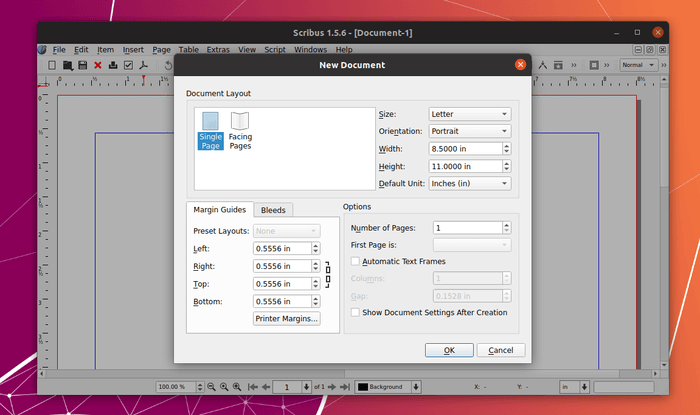This screenshot has height=415, width=700.
Task: Open the Extras menu
Action: (x=218, y=50)
